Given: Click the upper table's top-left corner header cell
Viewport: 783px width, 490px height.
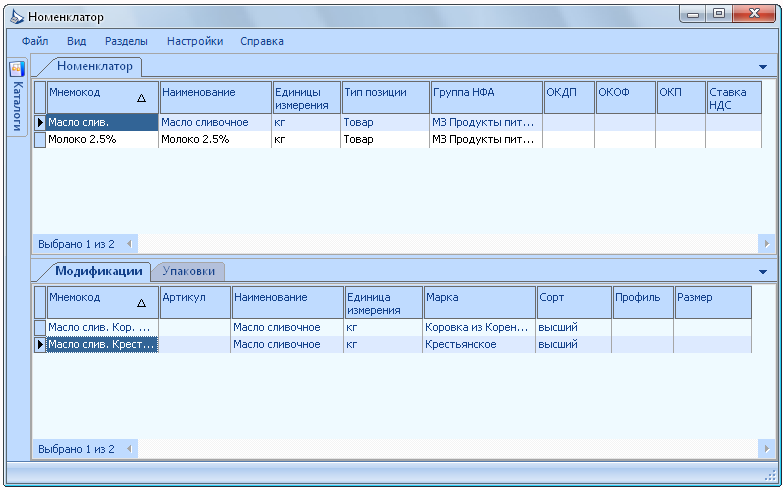Looking at the screenshot, I should click(40, 97).
